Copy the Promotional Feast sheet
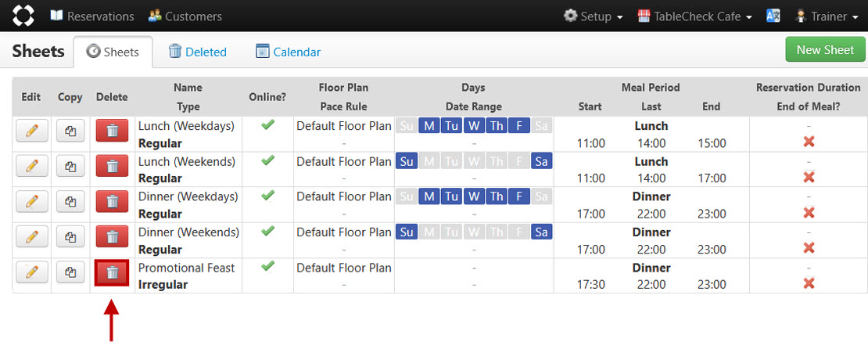 (70, 272)
